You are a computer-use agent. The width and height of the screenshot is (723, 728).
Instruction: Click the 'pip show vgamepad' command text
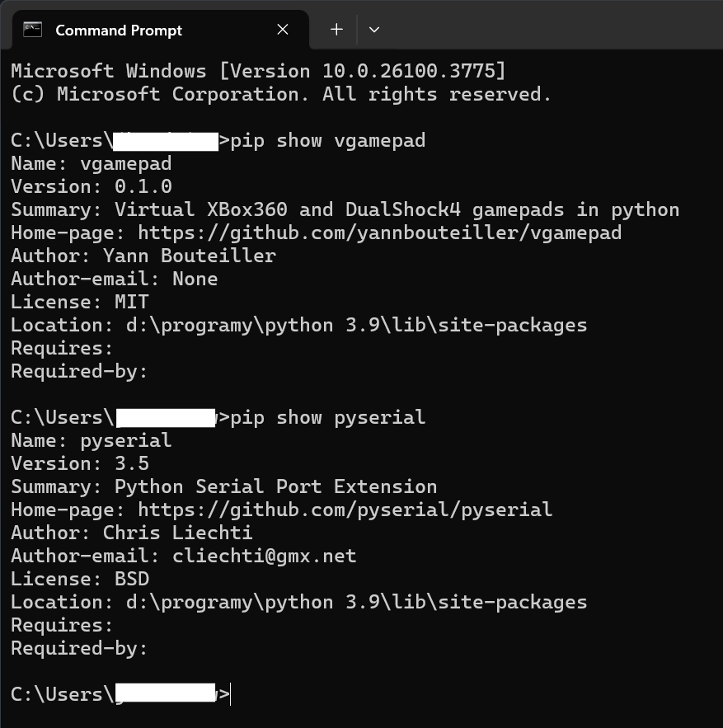[x=328, y=140]
